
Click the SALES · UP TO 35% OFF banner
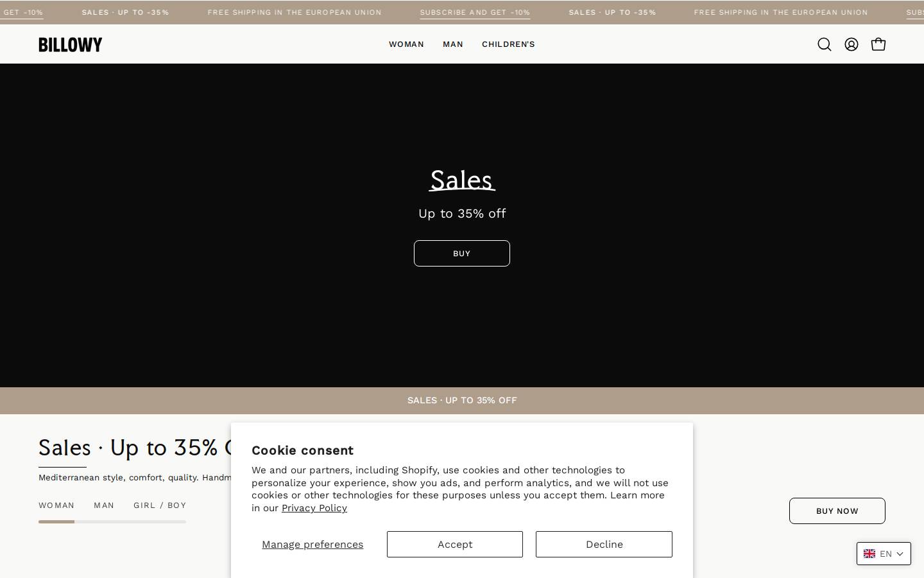(x=462, y=400)
